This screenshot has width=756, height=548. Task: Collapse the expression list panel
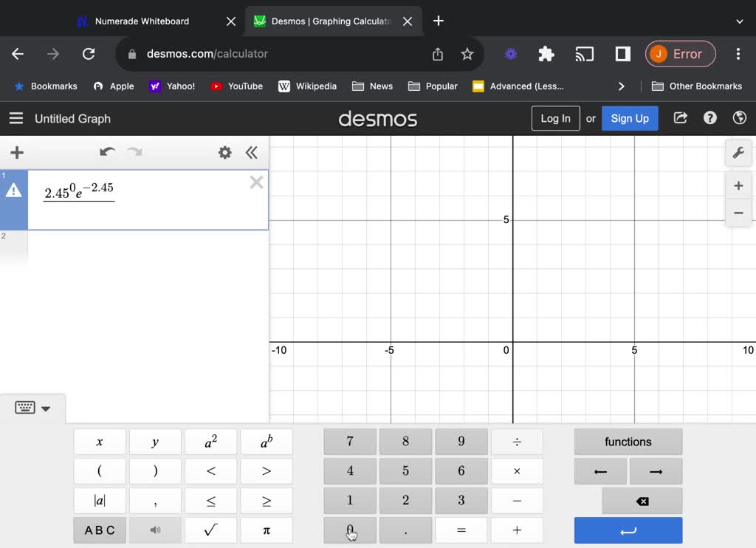tap(252, 153)
